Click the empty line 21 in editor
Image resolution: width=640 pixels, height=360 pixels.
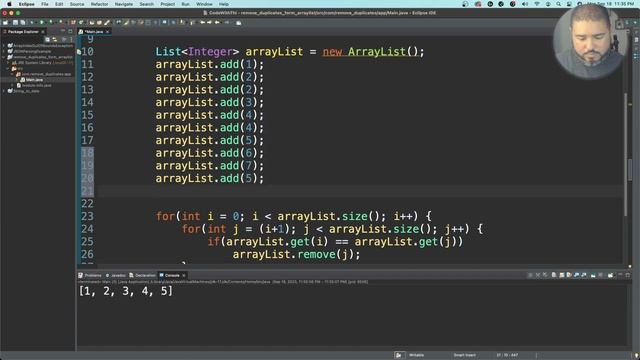pos(359,191)
